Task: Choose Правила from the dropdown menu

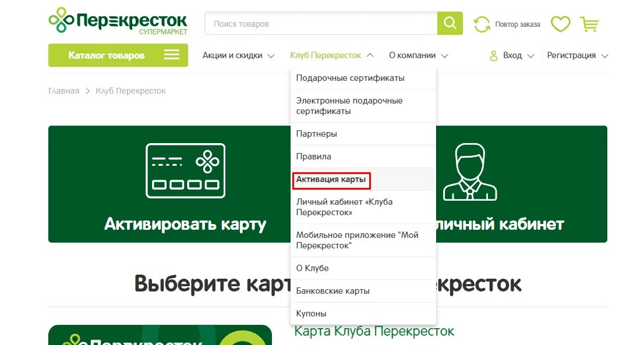Action: point(363,157)
